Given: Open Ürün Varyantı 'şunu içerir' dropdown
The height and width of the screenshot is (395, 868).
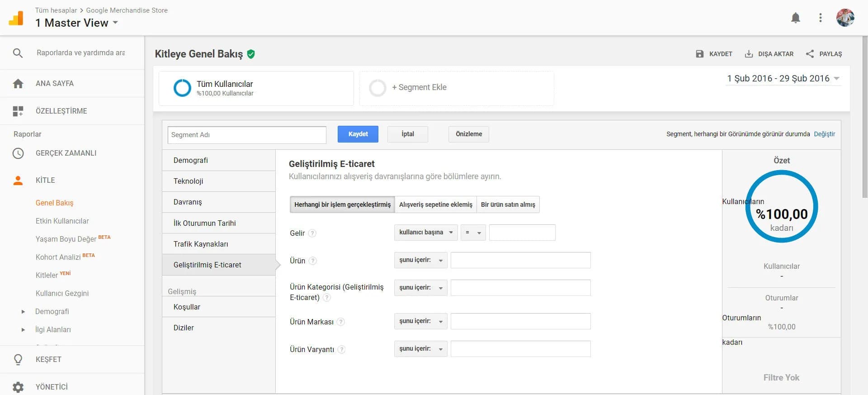Looking at the screenshot, I should click(x=420, y=349).
